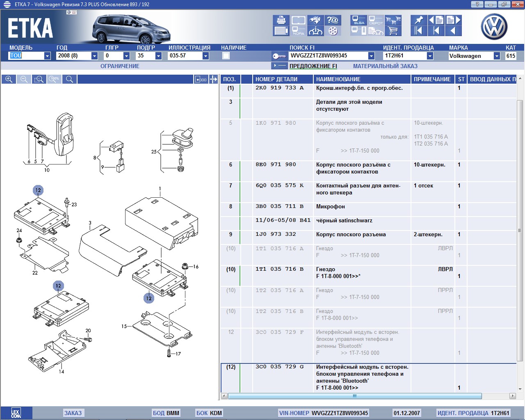Click the illustration thumbnails strip icon

201,79
